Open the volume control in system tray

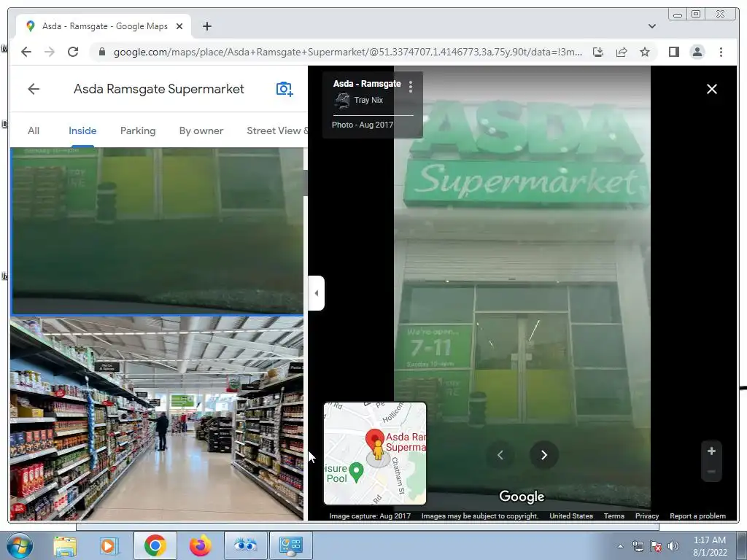(x=673, y=546)
